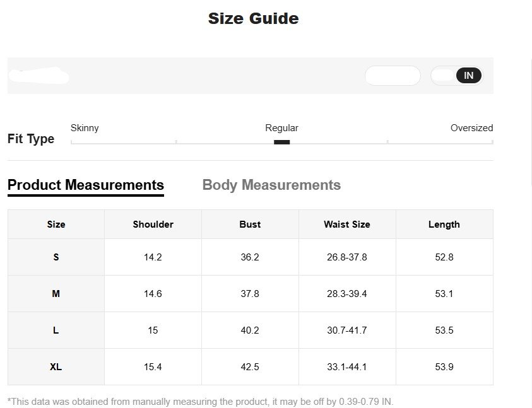Click the Waist Size column header

tap(347, 224)
